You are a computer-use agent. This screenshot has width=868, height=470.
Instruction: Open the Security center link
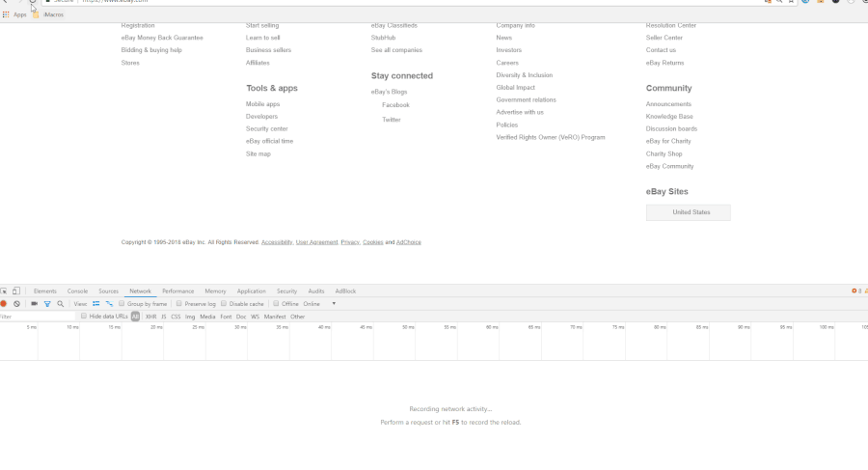[267, 128]
